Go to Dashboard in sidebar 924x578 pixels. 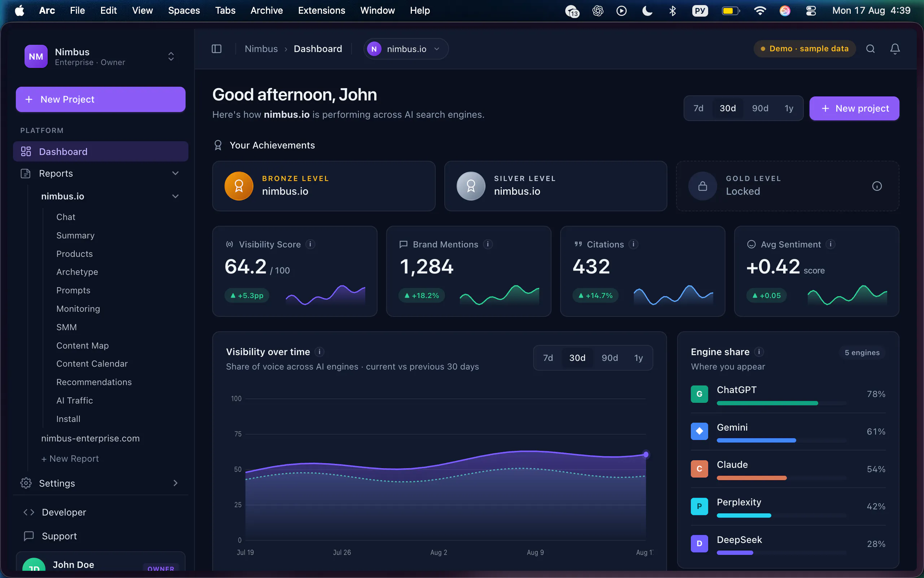pos(101,151)
